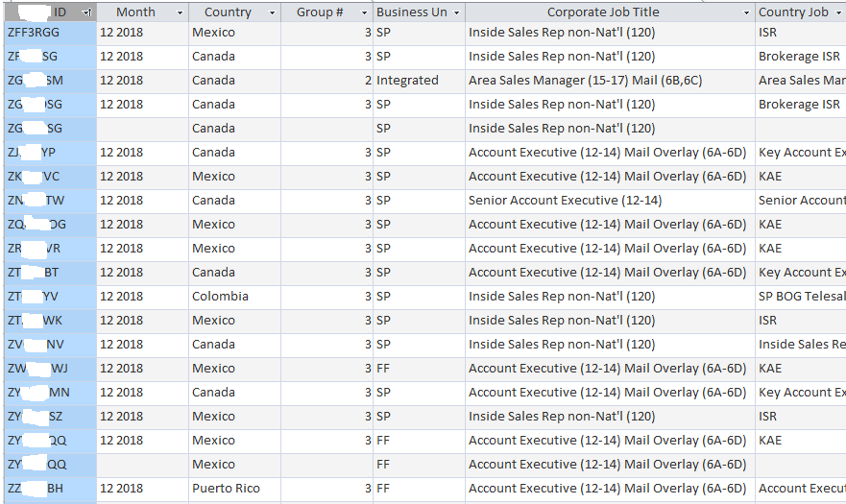Screen dimensions: 846x504
Task: Select the ID cell ending in SM
Action: pyautogui.click(x=50, y=81)
